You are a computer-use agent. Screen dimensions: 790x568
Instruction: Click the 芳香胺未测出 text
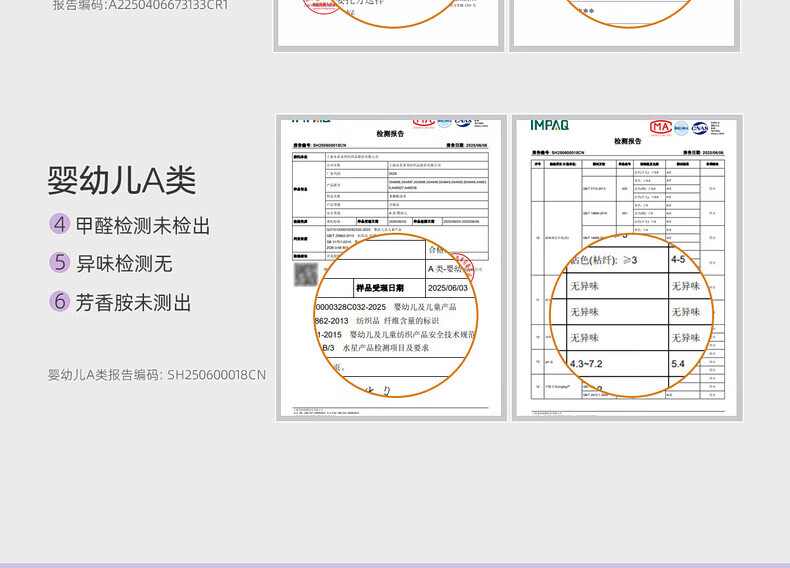click(133, 302)
